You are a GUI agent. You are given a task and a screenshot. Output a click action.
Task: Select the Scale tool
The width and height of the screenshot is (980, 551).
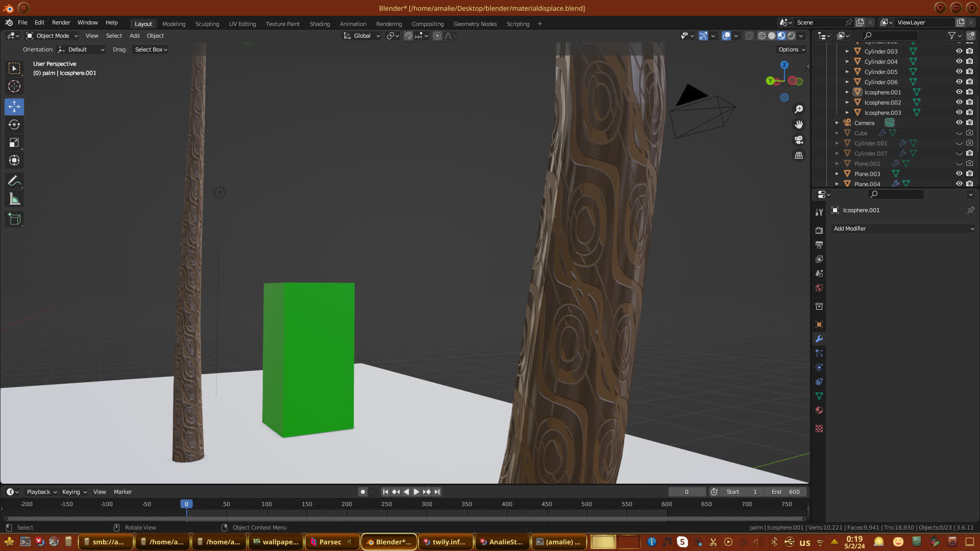[14, 143]
